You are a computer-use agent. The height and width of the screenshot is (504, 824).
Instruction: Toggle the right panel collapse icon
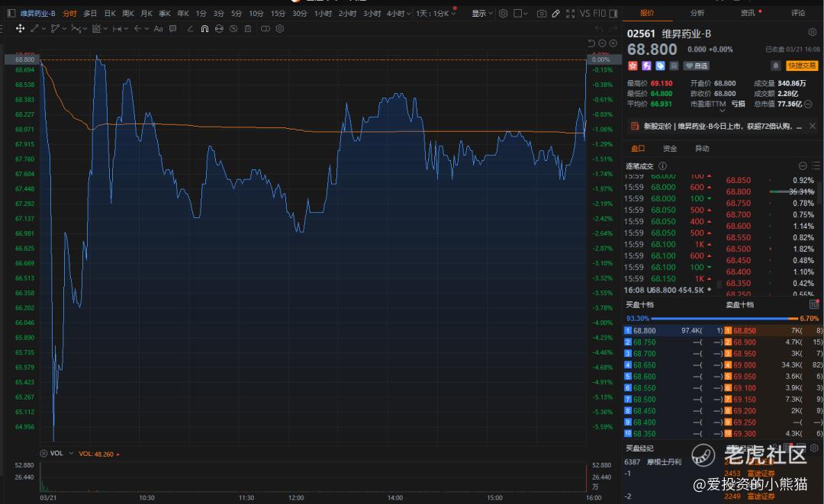pos(613,13)
